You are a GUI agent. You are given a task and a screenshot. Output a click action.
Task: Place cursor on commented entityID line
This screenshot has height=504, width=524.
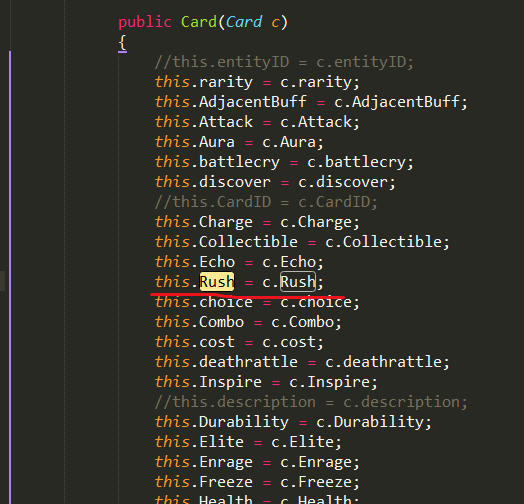pos(284,62)
